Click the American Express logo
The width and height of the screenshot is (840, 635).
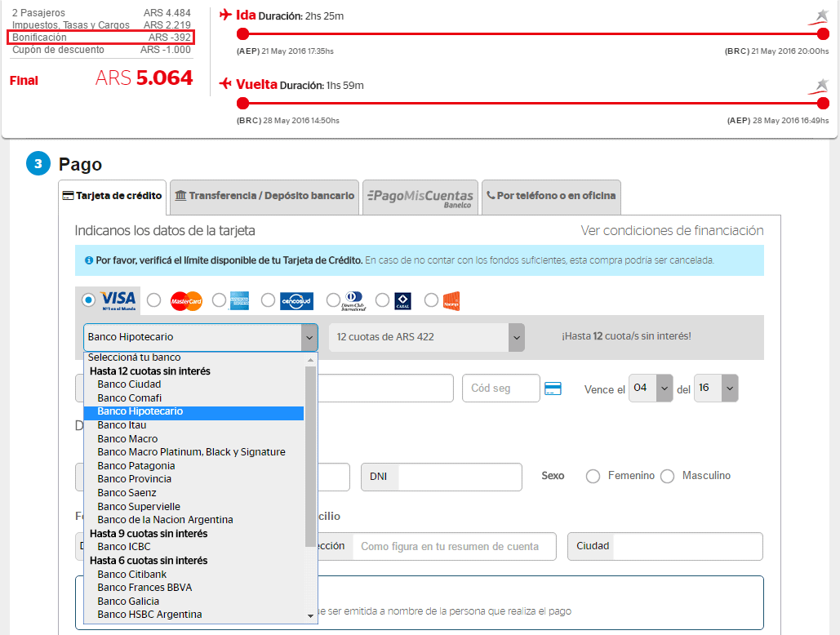[x=239, y=301]
